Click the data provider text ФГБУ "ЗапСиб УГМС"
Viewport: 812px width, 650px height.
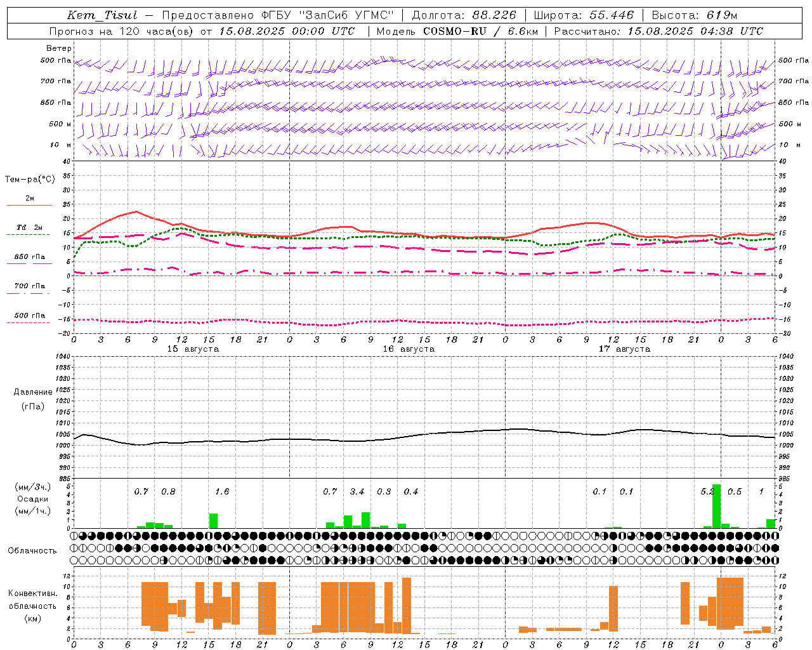pyautogui.click(x=327, y=15)
